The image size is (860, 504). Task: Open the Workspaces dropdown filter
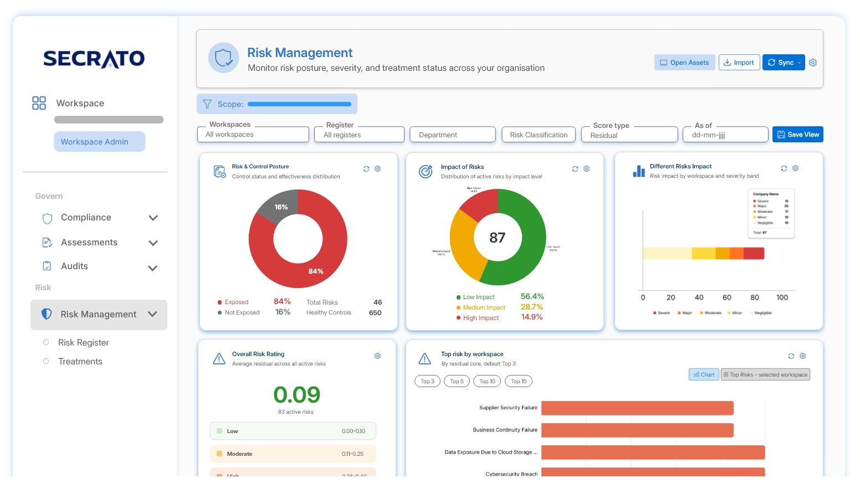(x=253, y=135)
